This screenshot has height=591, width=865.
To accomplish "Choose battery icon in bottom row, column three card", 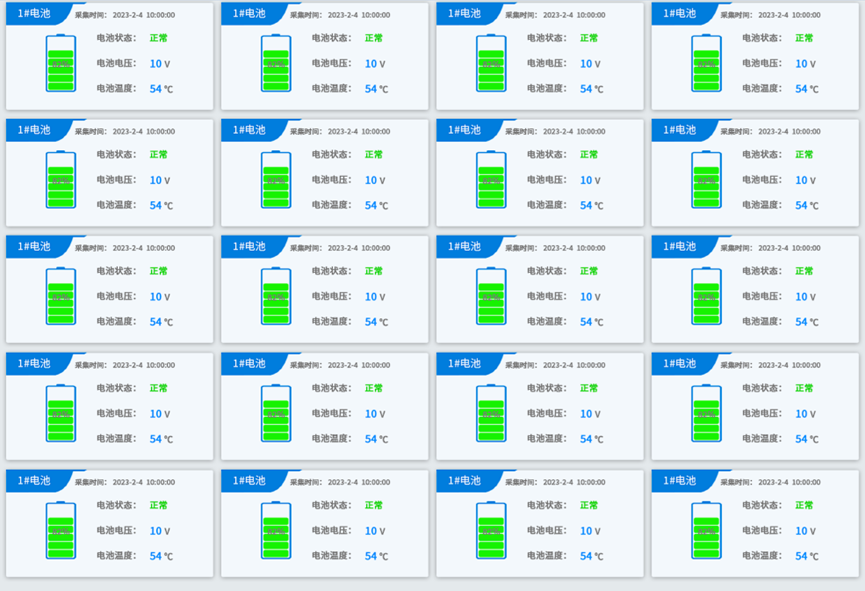I will [491, 530].
